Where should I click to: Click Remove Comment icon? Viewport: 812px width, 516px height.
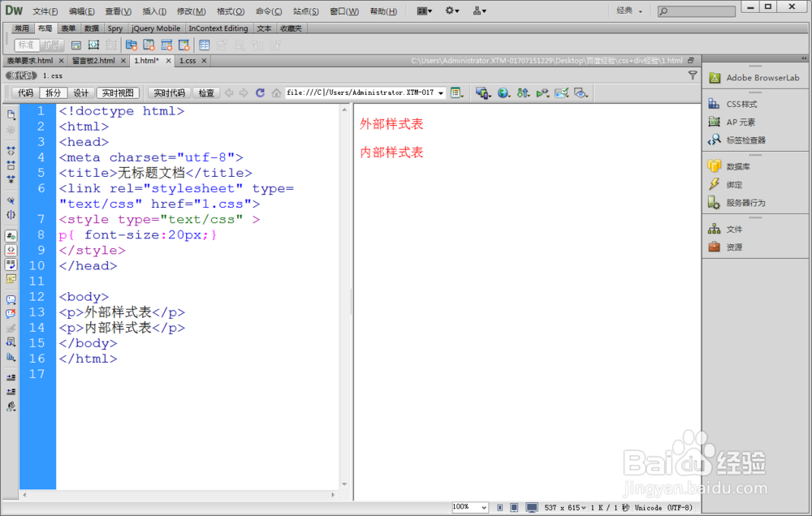11,314
